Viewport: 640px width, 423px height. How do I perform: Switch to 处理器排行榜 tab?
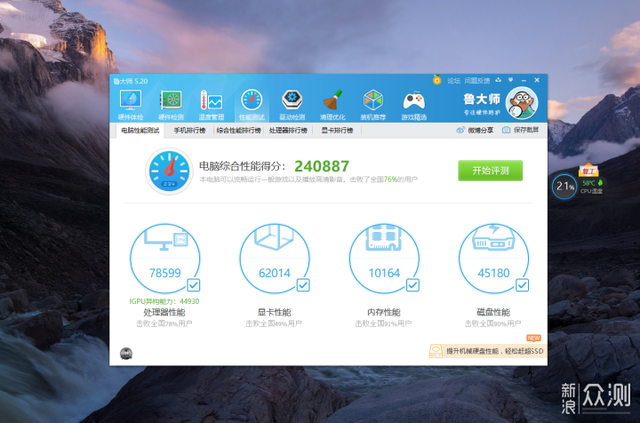point(288,131)
